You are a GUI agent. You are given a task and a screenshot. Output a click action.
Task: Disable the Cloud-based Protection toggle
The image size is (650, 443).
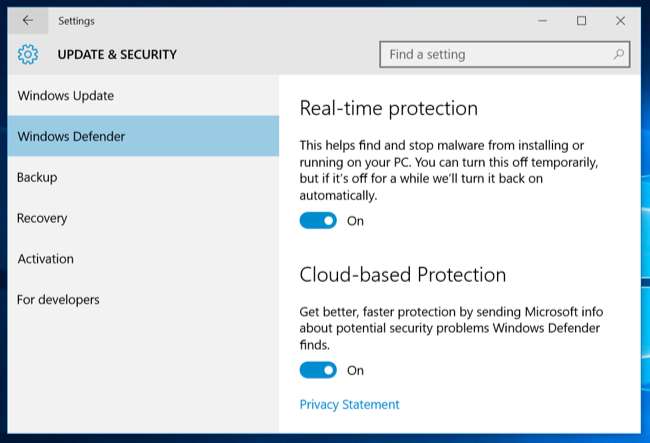[318, 370]
